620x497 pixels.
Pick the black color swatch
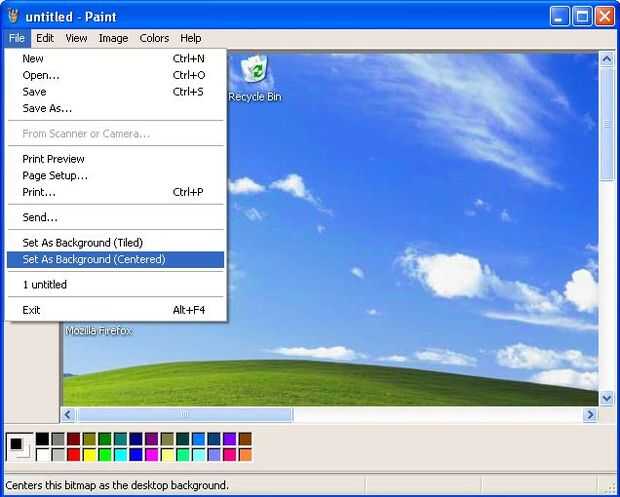(42, 439)
